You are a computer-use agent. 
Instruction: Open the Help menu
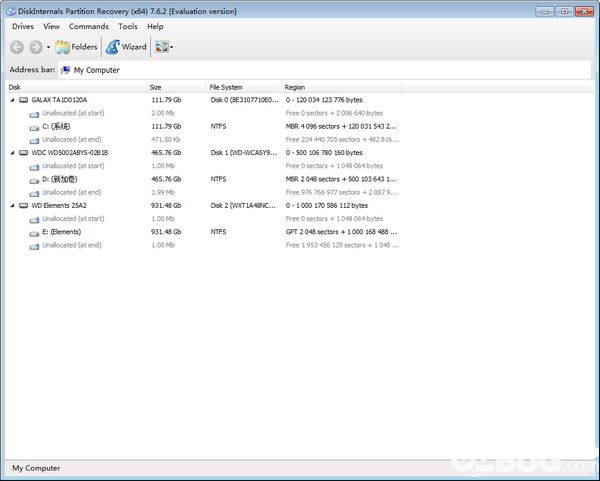(155, 26)
